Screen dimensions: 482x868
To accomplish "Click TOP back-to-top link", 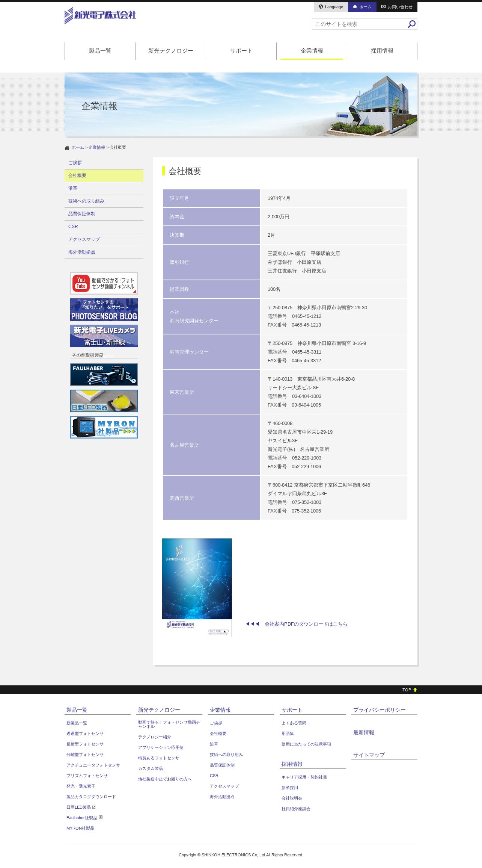I will (x=407, y=690).
